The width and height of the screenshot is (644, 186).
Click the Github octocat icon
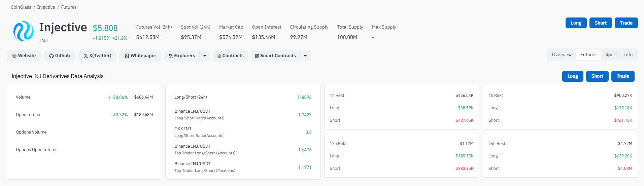[x=52, y=56]
